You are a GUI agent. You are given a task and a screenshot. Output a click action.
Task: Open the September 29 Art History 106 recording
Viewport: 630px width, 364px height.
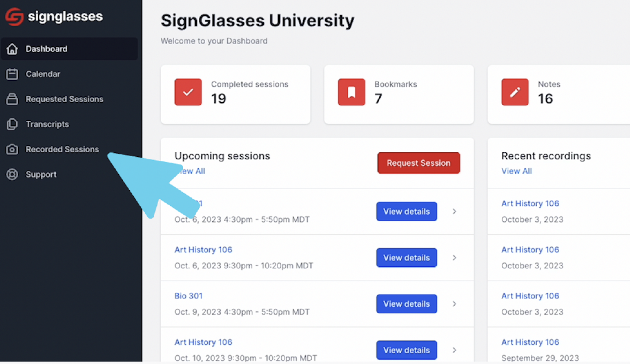[x=530, y=342]
